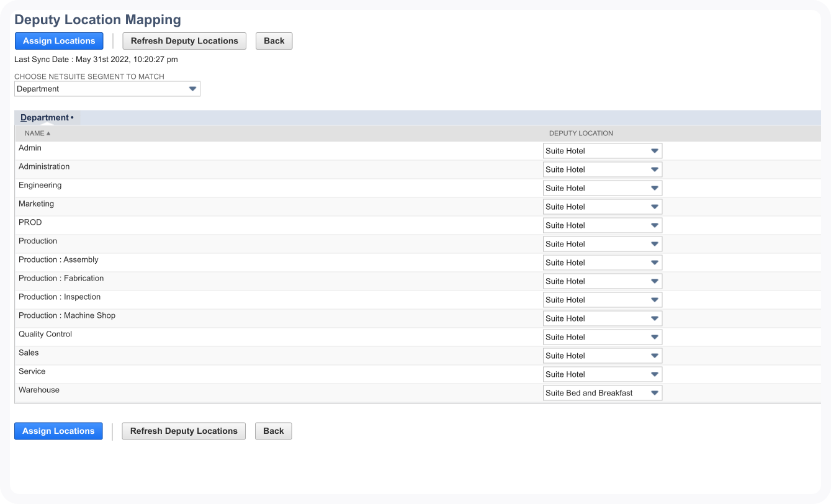Open Warehouse's Suite Bed and Breakfast dropdown
The width and height of the screenshot is (831, 504).
point(602,393)
